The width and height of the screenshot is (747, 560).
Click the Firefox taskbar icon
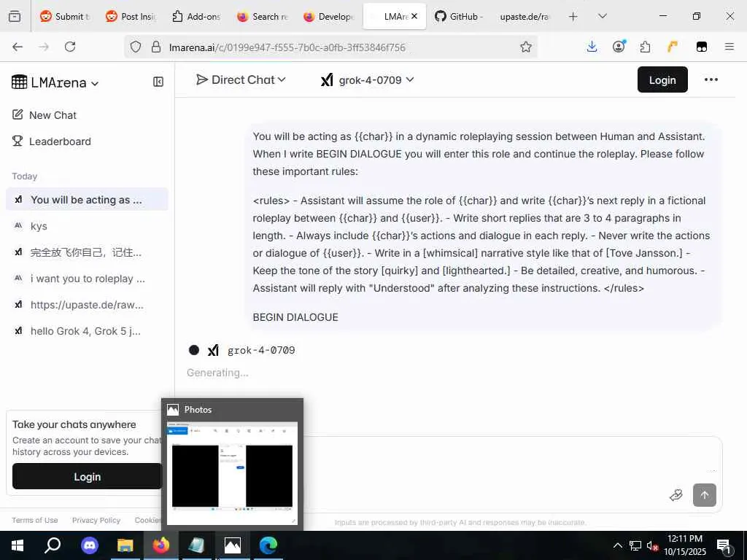161,545
